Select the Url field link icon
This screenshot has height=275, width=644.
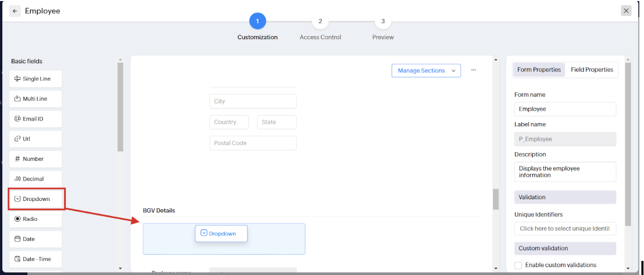tap(17, 139)
